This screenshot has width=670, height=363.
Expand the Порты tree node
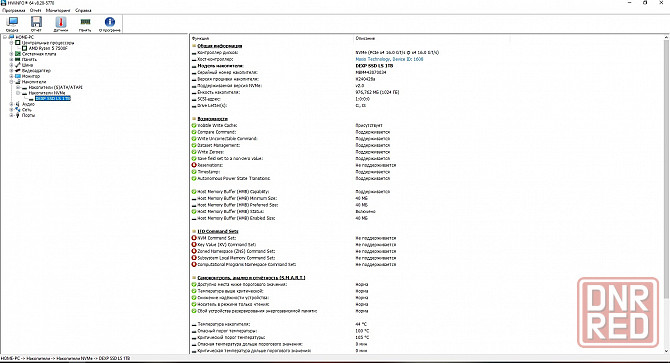point(12,115)
